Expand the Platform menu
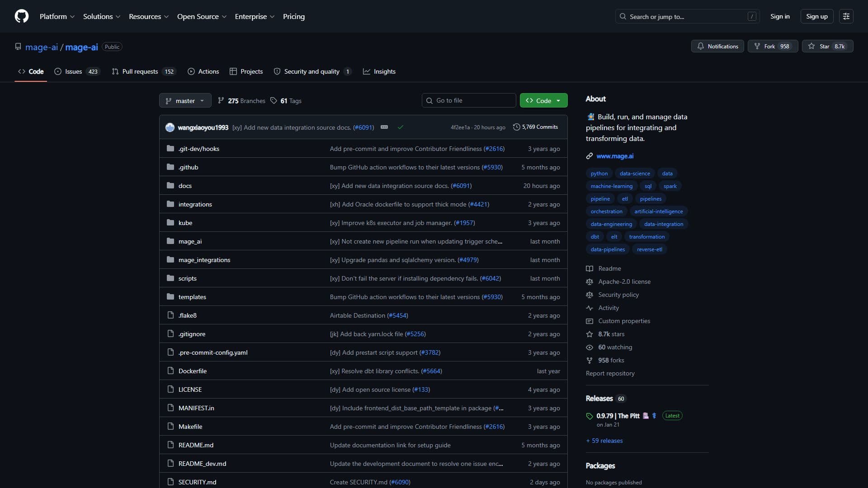Viewport: 868px width, 488px height. point(57,16)
